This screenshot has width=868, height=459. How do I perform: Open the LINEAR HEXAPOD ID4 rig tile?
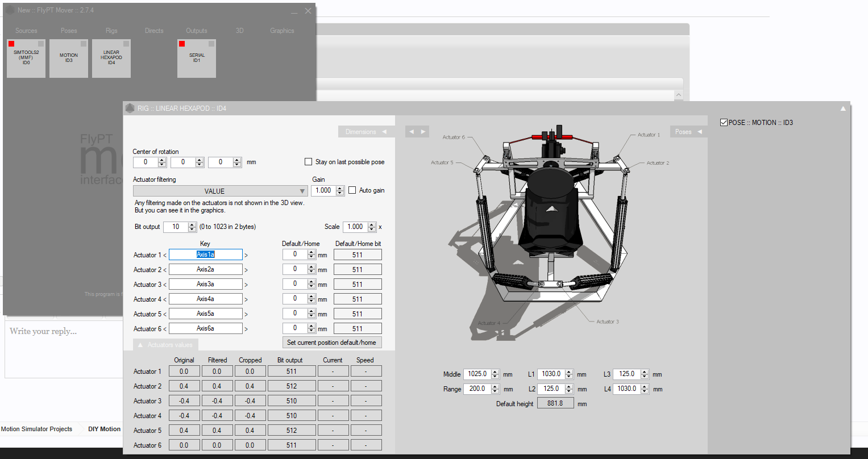click(111, 59)
